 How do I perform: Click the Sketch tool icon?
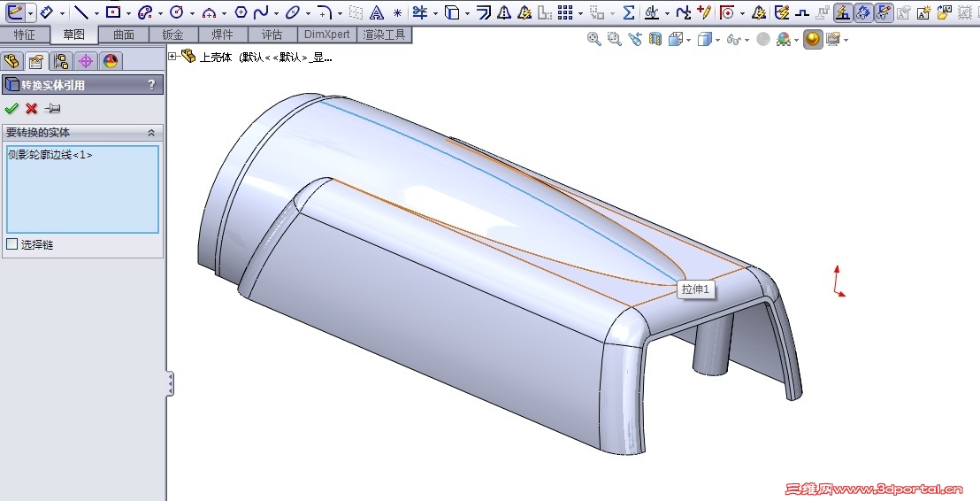tap(15, 12)
